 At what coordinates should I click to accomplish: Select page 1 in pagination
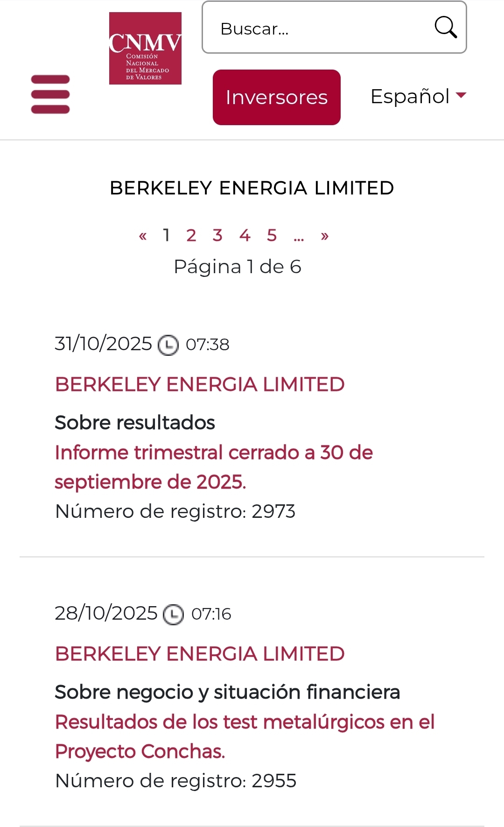tap(166, 235)
